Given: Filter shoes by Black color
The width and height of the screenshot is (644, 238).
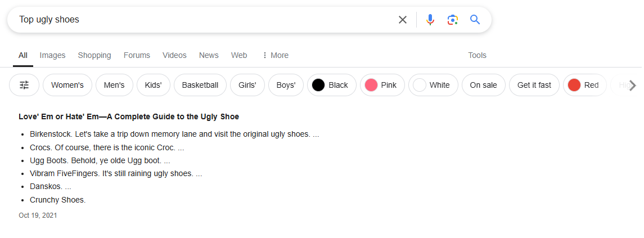Looking at the screenshot, I should point(332,85).
